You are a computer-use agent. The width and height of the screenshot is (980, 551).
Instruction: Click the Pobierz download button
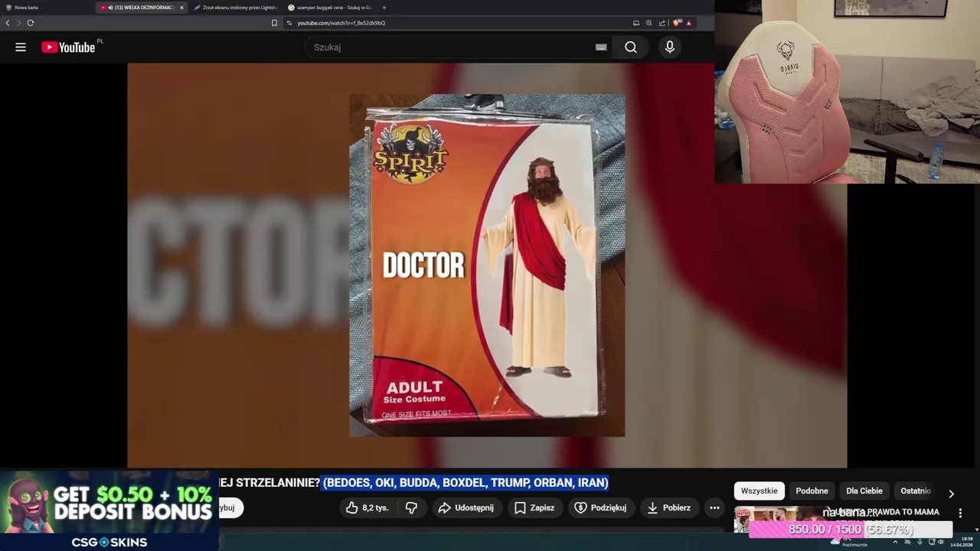click(668, 507)
